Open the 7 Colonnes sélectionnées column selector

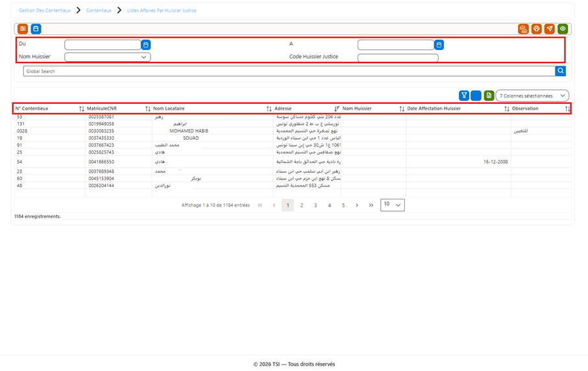click(x=532, y=96)
